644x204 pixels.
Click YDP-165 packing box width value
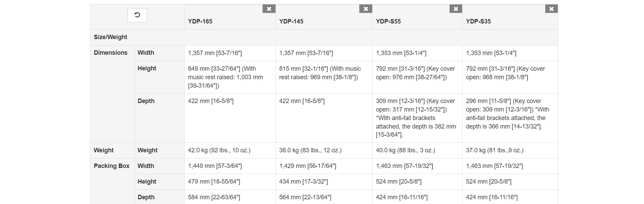[230, 166]
